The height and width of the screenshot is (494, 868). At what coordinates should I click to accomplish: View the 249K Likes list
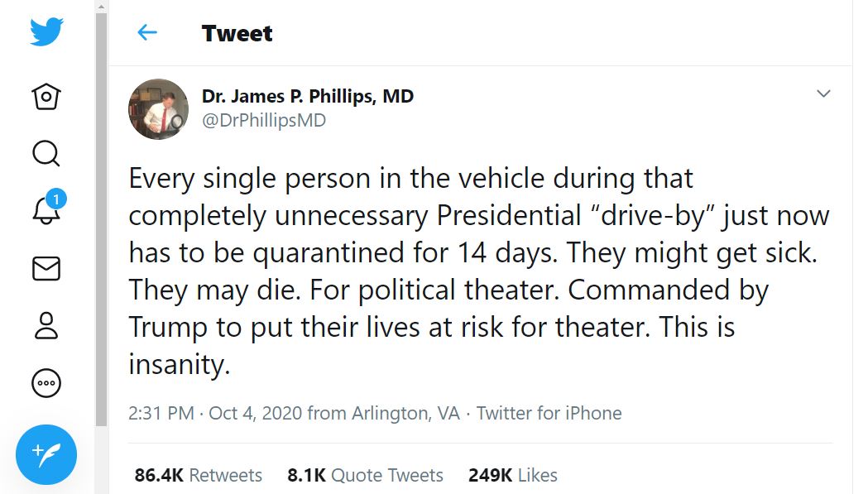(512, 475)
